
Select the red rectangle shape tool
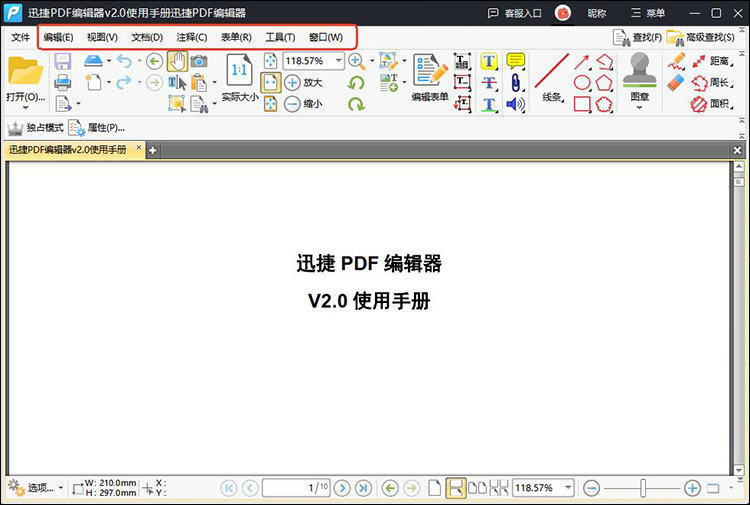[x=582, y=104]
